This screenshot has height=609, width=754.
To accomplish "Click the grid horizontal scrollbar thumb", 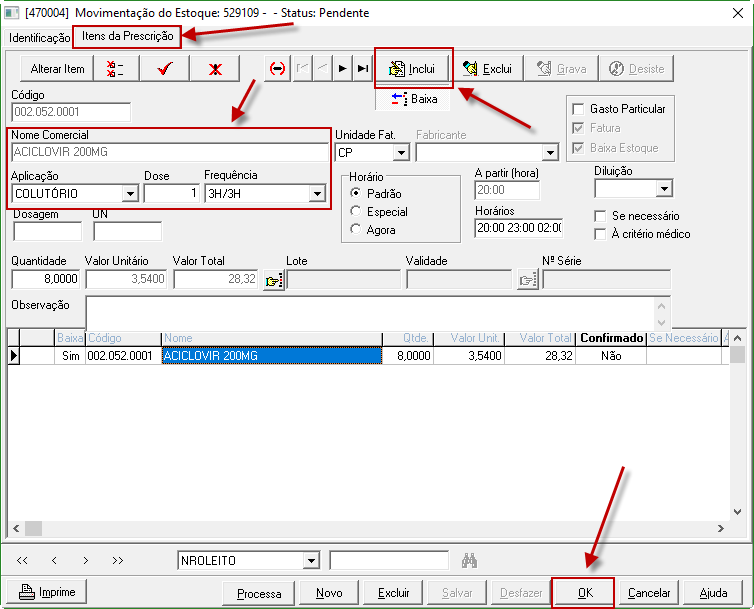I will point(33,528).
